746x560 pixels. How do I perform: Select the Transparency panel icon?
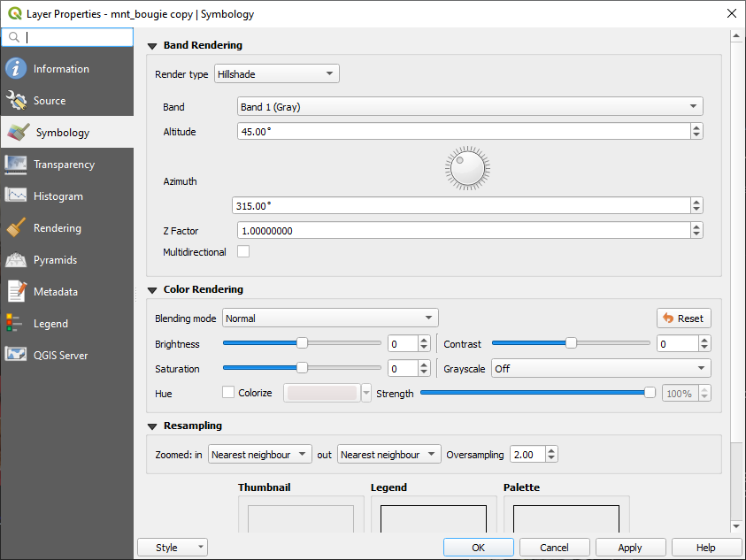point(16,165)
